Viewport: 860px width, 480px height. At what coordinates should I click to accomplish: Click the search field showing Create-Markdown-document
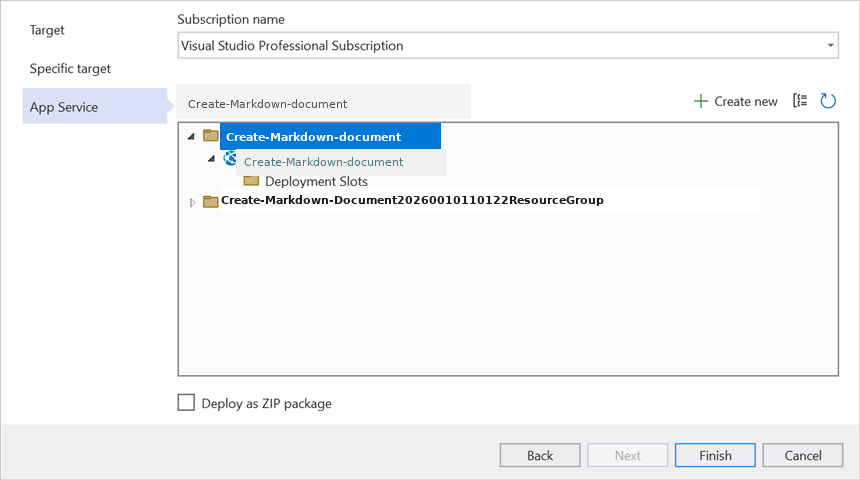[x=324, y=103]
